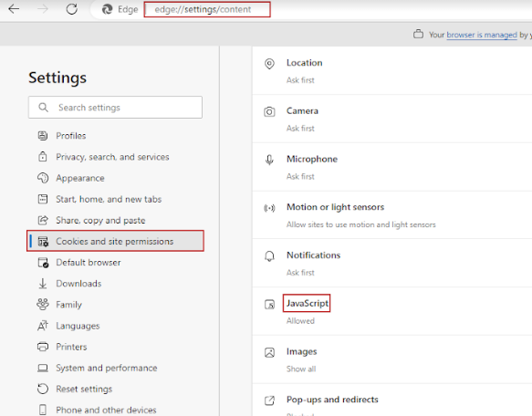This screenshot has width=532, height=416.
Task: Click the Reset settings icon
Action: tap(43, 389)
